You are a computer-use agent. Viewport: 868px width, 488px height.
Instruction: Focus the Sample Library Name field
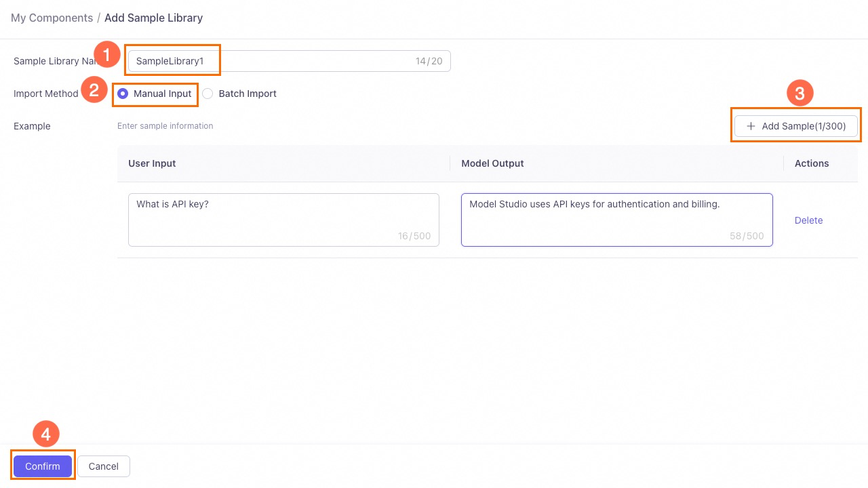point(271,61)
